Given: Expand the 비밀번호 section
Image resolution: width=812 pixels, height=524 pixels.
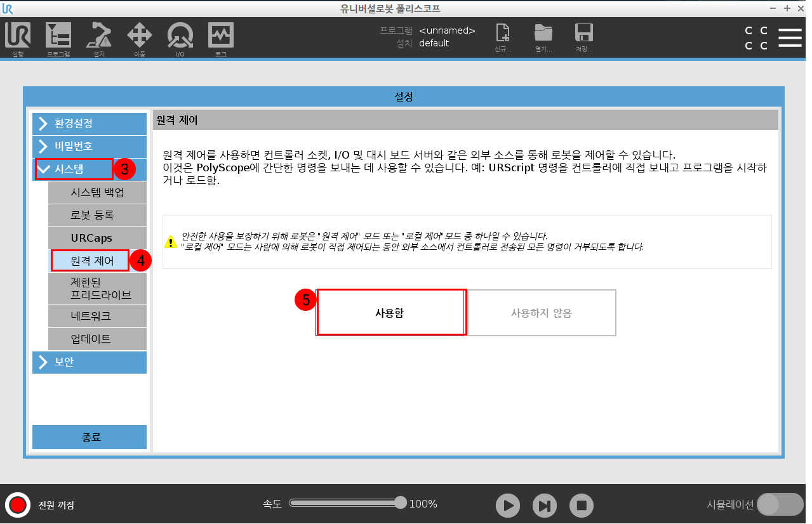Looking at the screenshot, I should [x=90, y=146].
